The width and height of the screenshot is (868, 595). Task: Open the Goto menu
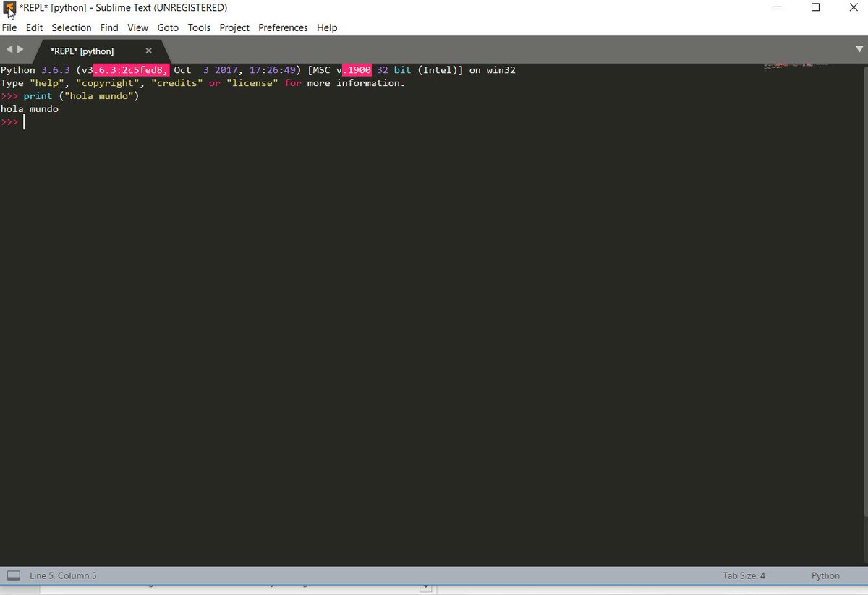168,27
